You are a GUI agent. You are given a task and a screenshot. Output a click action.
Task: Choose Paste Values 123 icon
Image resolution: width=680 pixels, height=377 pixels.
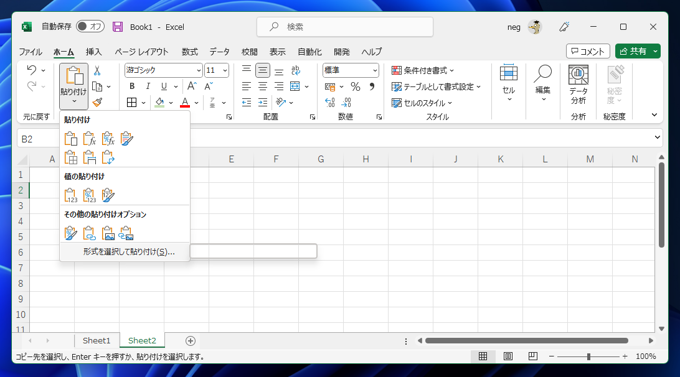[x=71, y=195]
